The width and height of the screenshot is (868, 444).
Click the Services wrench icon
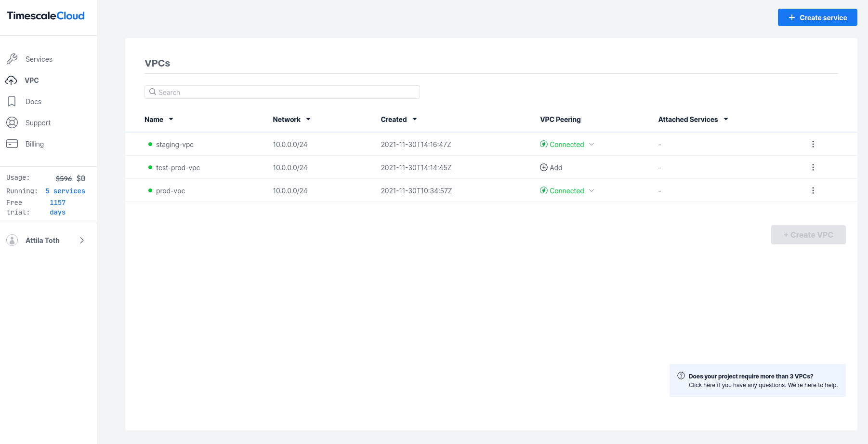[12, 59]
